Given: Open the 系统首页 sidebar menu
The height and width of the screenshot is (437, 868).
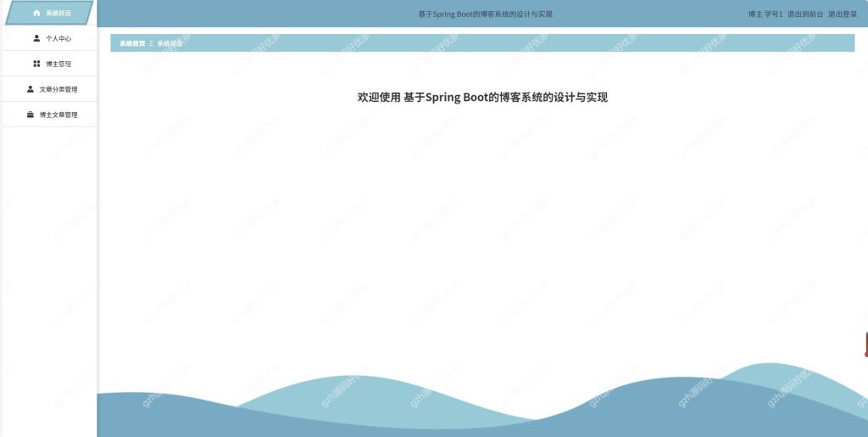Looking at the screenshot, I should pyautogui.click(x=49, y=13).
